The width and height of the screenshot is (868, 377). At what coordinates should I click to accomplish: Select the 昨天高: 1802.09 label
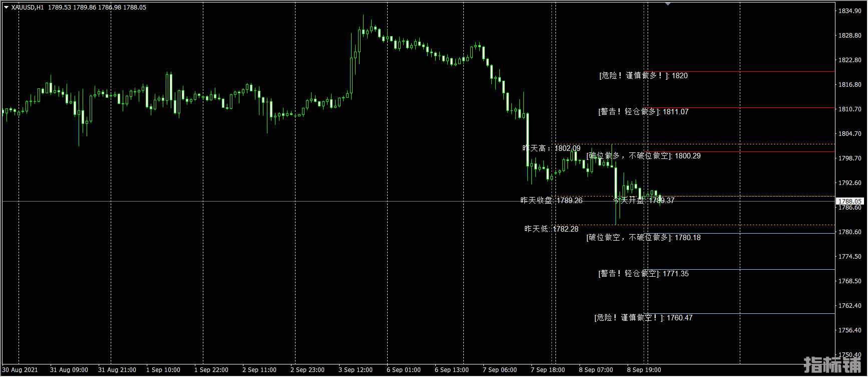pyautogui.click(x=551, y=148)
